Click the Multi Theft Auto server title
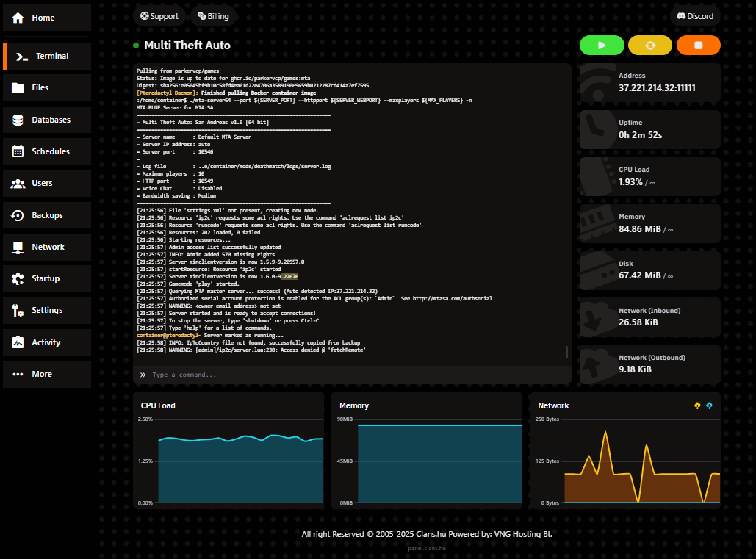This screenshot has width=756, height=559. click(x=187, y=46)
